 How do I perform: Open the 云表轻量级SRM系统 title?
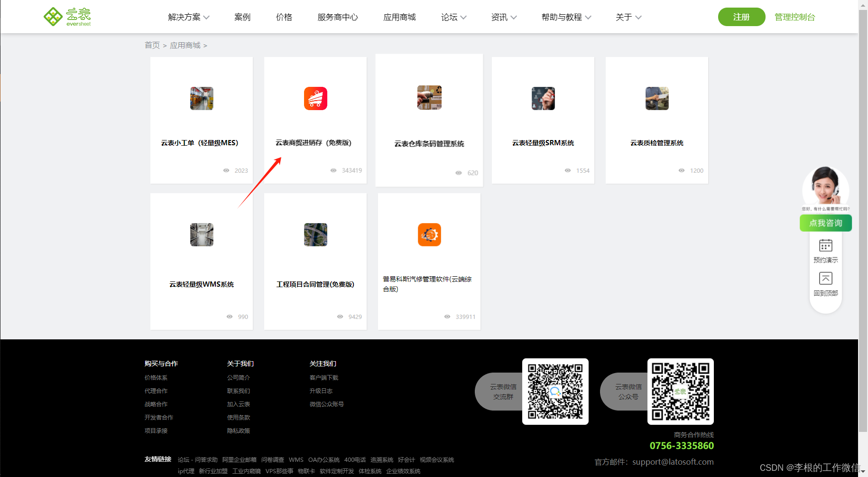point(543,143)
